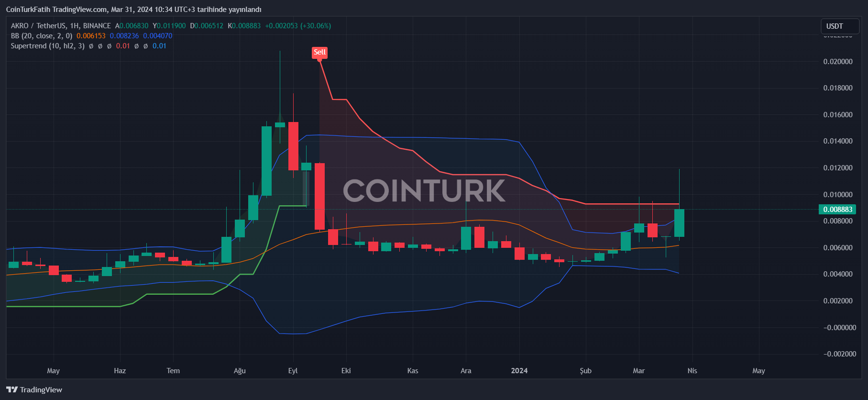The height and width of the screenshot is (400, 868).
Task: Click the 0.020000 price axis label
Action: tap(837, 62)
